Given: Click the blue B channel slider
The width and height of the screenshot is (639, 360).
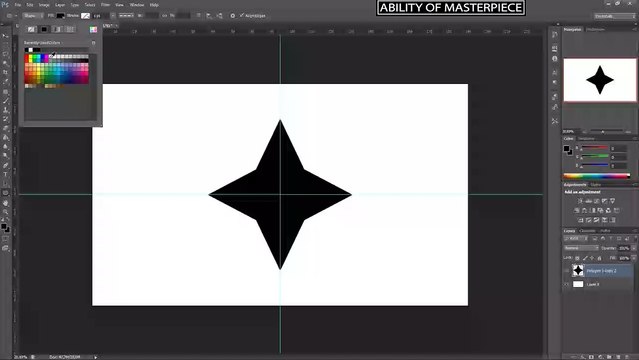Looking at the screenshot, I should tap(595, 166).
